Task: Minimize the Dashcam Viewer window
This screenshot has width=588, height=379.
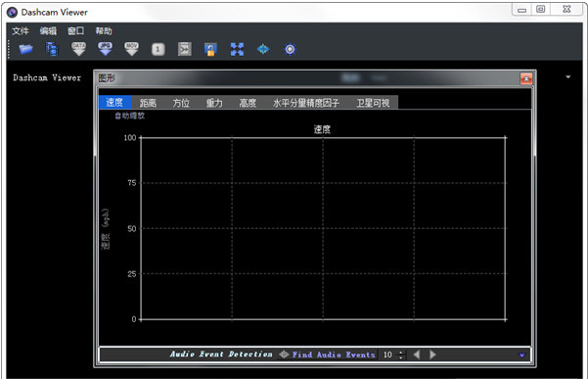Action: 521,10
